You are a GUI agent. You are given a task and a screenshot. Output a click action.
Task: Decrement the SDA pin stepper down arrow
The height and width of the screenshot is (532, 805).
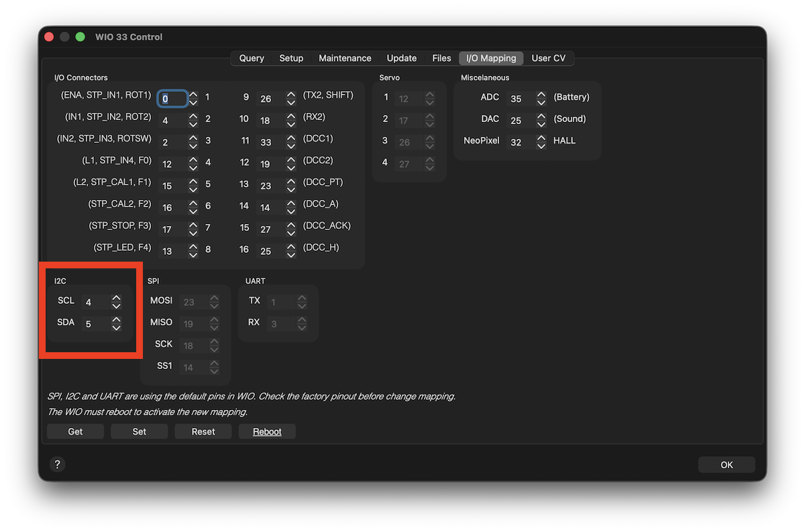click(117, 328)
